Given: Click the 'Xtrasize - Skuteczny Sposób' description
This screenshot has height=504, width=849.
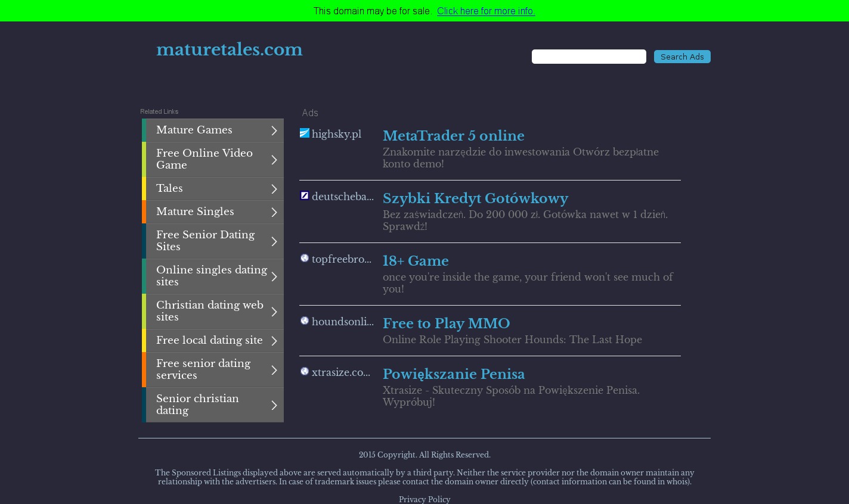Looking at the screenshot, I should coord(511,396).
